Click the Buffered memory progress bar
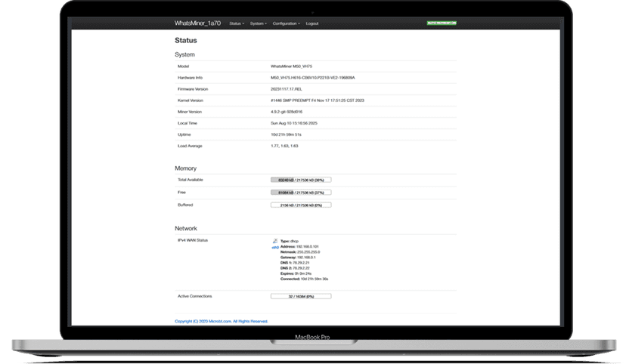 301,205
